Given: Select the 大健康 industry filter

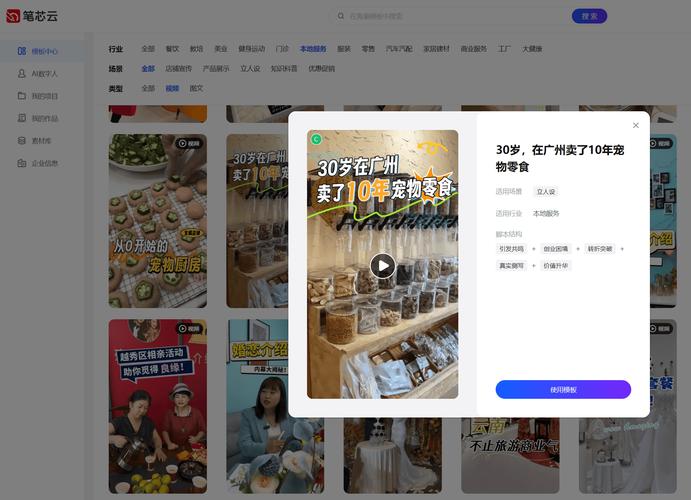Looking at the screenshot, I should click(x=532, y=48).
